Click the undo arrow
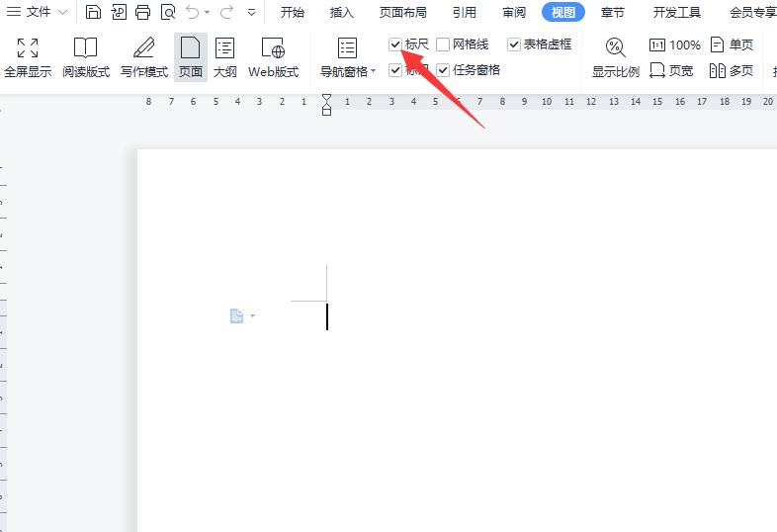This screenshot has height=532, width=777. 193,12
